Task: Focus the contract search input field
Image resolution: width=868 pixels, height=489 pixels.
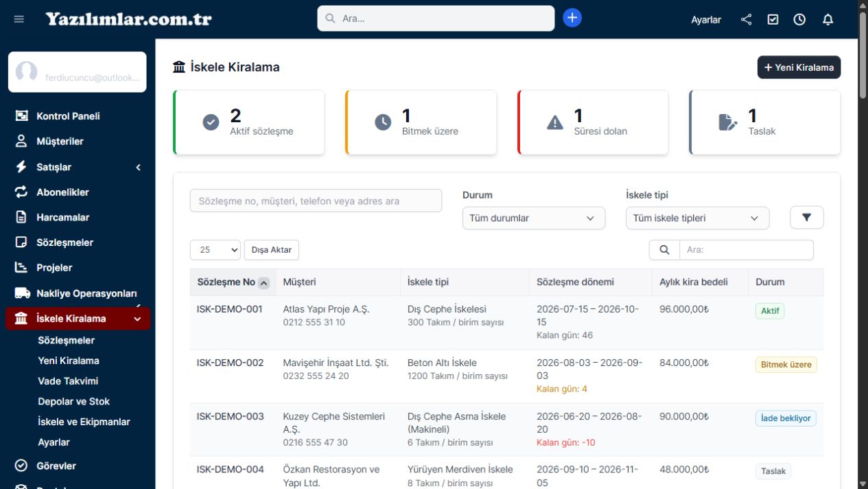Action: click(x=316, y=201)
